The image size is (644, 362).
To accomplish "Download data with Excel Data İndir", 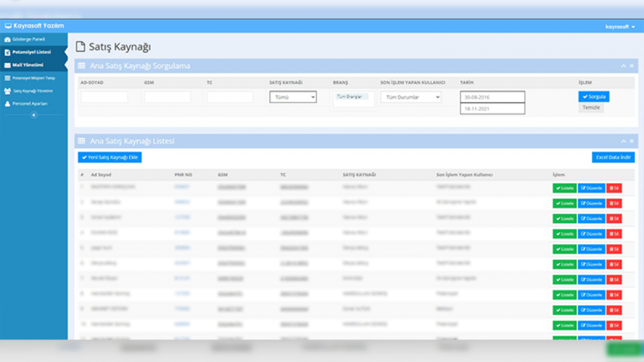I will 613,158.
